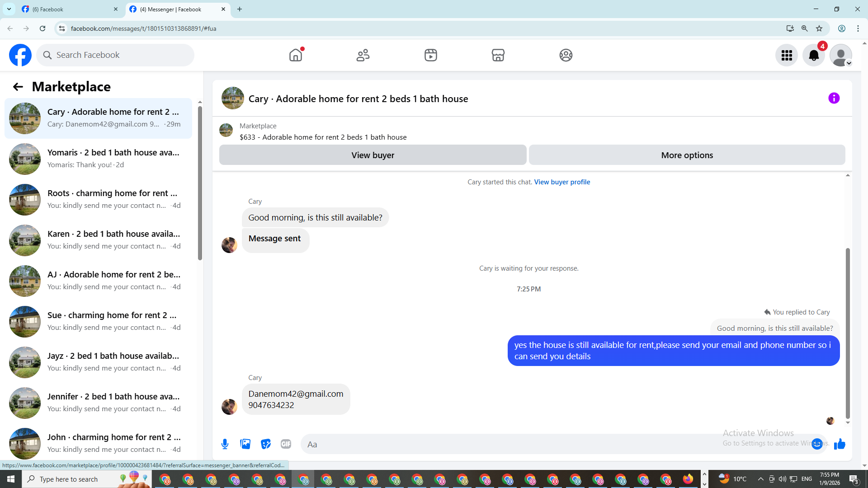868x488 pixels.
Task: Open the GIF picker icon
Action: tap(286, 444)
